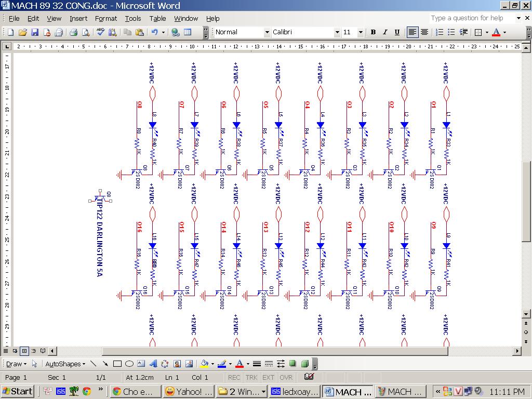532x399 pixels.
Task: Click the Save icon in toolbar
Action: click(35, 32)
